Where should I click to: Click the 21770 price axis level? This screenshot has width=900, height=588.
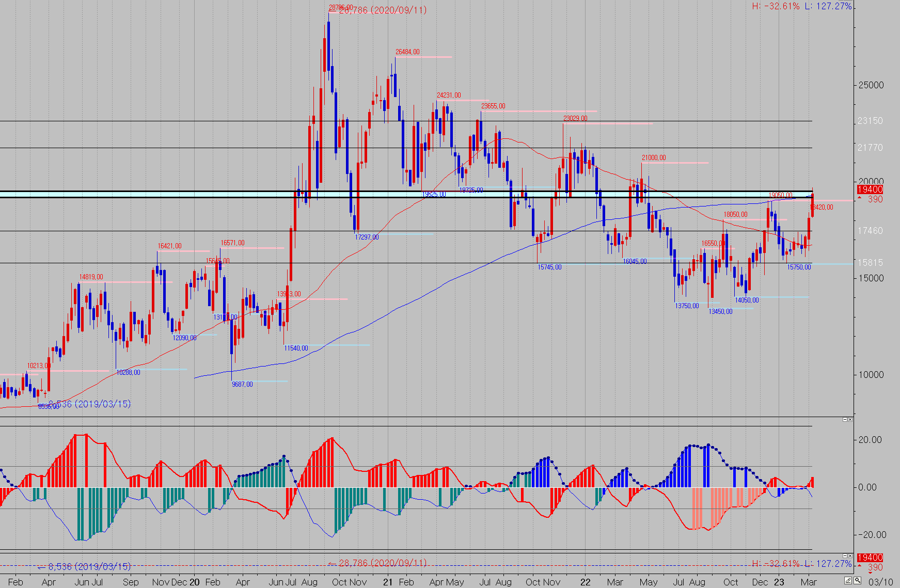(x=870, y=148)
